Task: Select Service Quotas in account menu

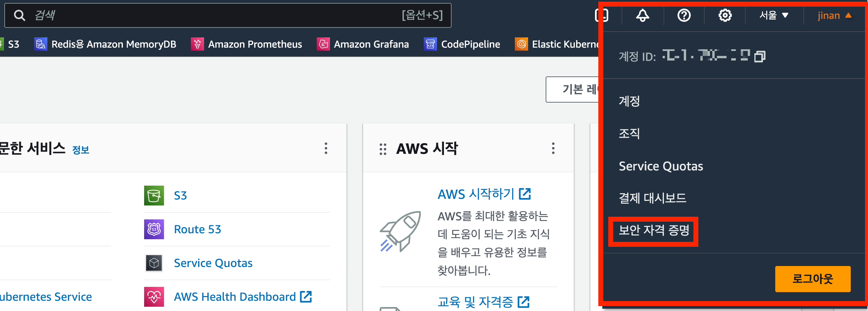Action: tap(661, 166)
